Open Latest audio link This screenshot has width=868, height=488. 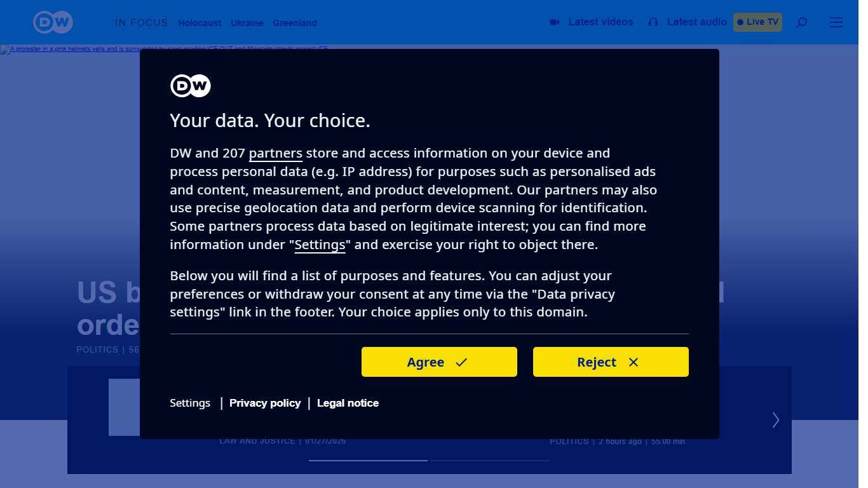pyautogui.click(x=696, y=22)
